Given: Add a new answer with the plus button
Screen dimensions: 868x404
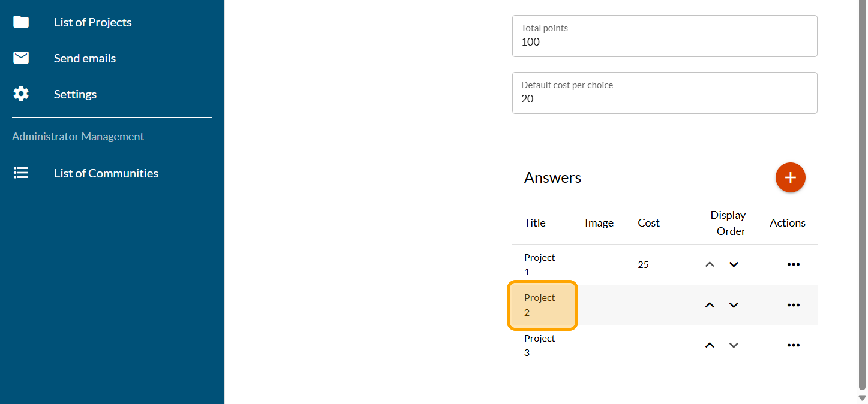Looking at the screenshot, I should coord(790,177).
